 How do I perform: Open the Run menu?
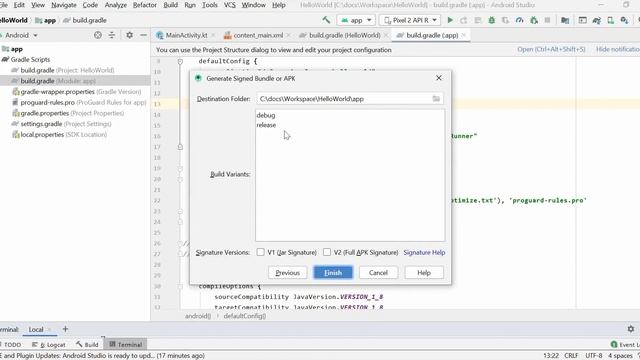point(190,5)
